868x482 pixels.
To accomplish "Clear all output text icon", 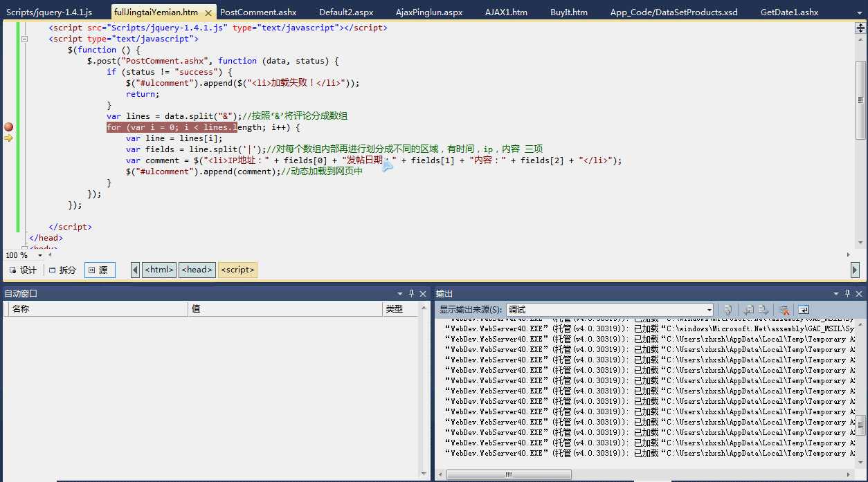I will 784,310.
